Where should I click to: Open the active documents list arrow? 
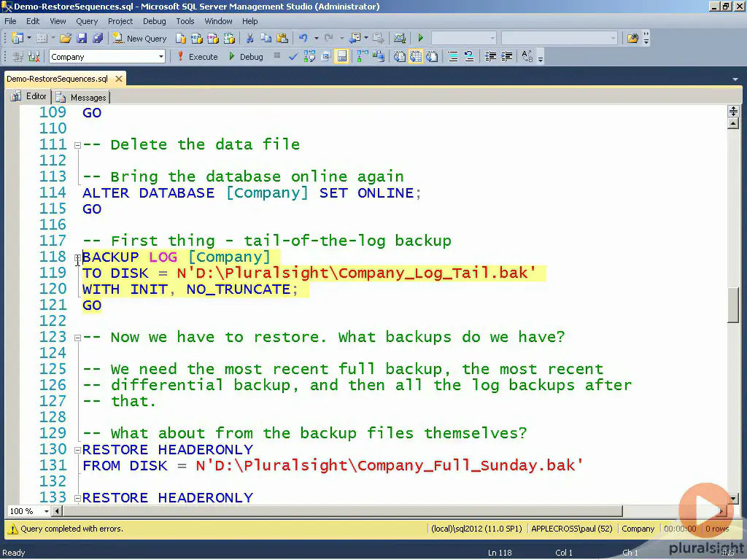735,79
